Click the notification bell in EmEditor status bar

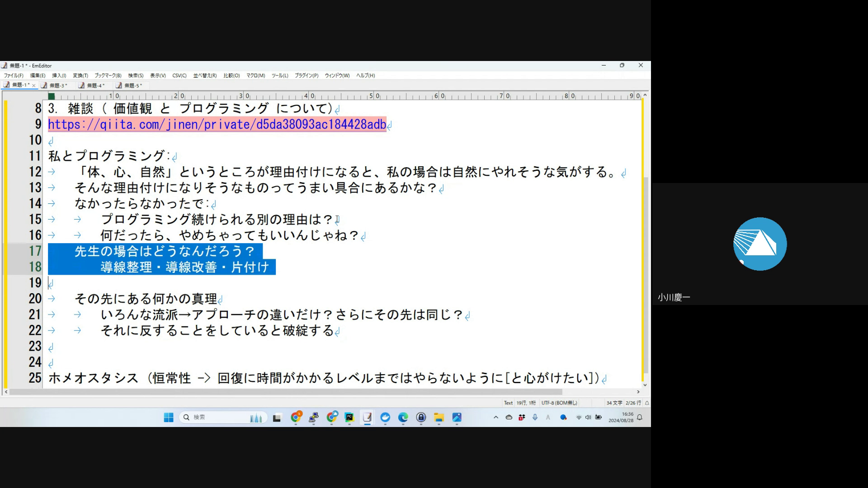647,403
